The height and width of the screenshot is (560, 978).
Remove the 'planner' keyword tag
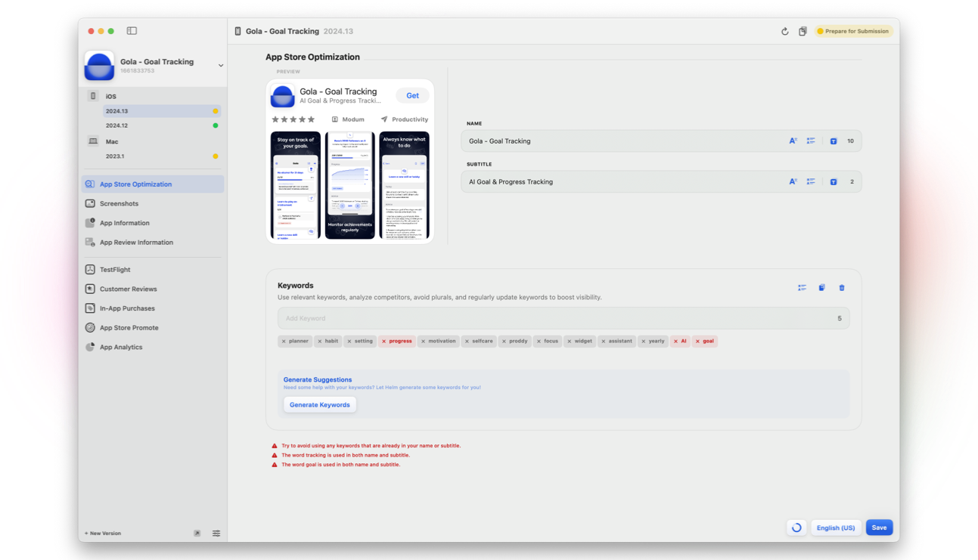[x=284, y=342]
